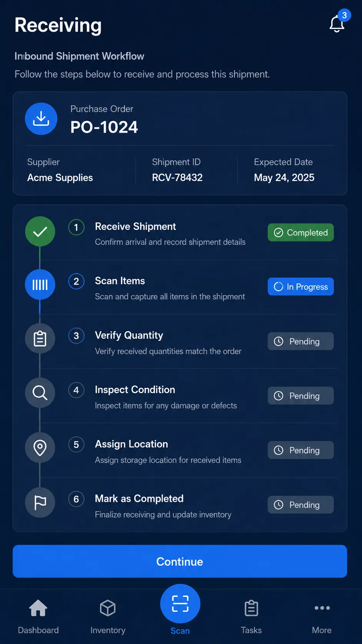Tap the central Scan button

tap(180, 604)
